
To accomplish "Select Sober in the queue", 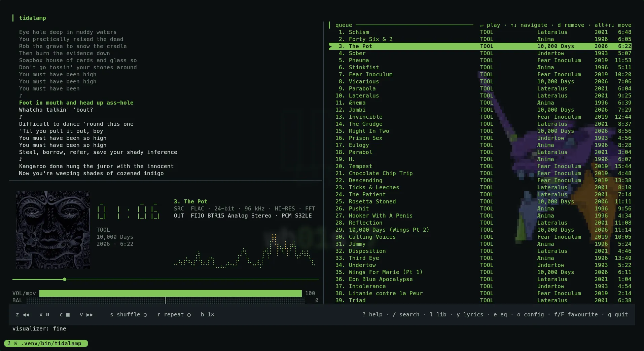I will [x=480, y=53].
